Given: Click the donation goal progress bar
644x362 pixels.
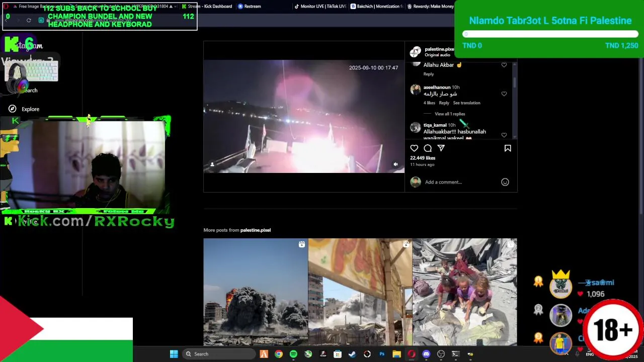Looking at the screenshot, I should click(550, 34).
